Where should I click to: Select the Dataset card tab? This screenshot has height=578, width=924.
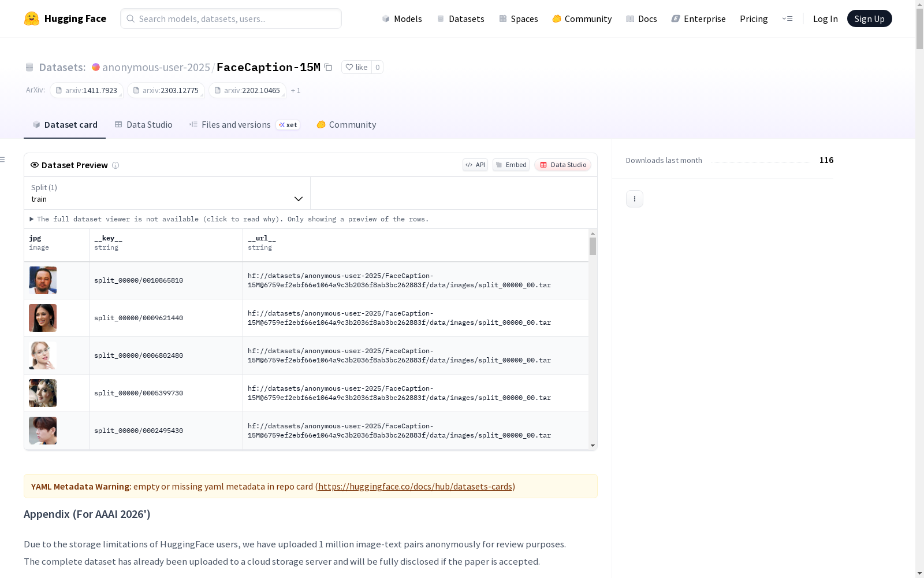[x=65, y=125]
